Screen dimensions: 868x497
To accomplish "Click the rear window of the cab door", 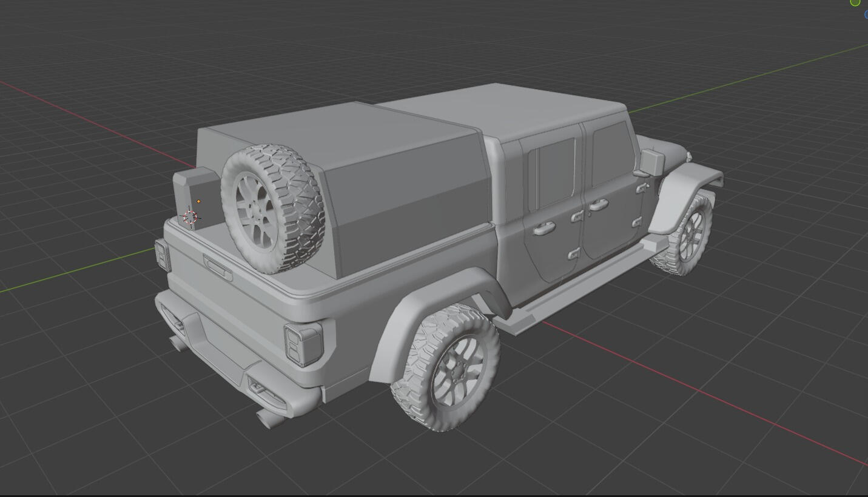I will (557, 172).
